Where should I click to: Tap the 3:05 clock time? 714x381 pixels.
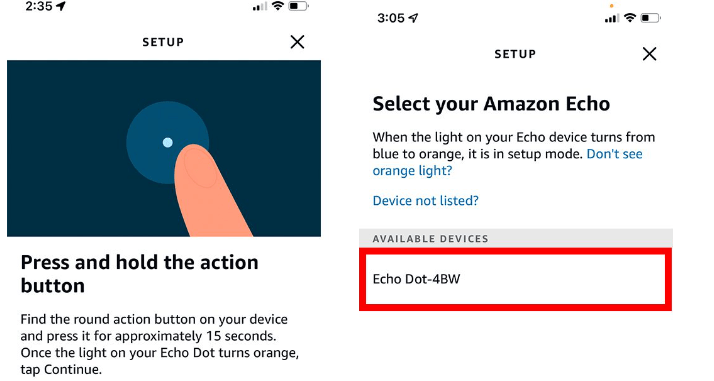pos(391,18)
